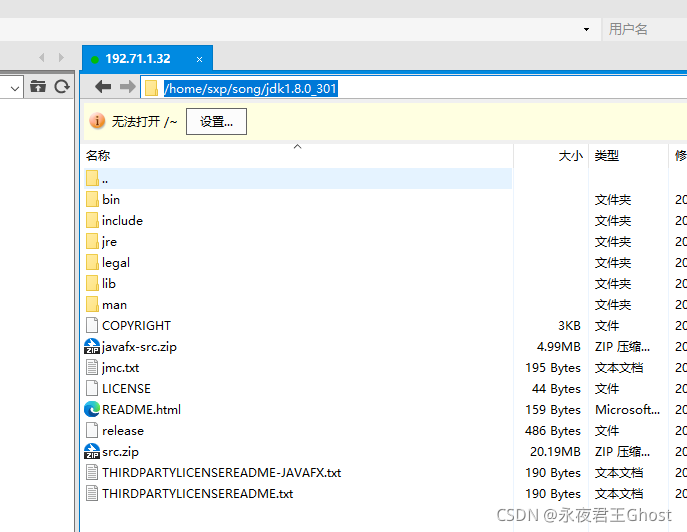687x532 pixels.
Task: Select the 'COPYRIGHT' file name
Action: pos(136,326)
